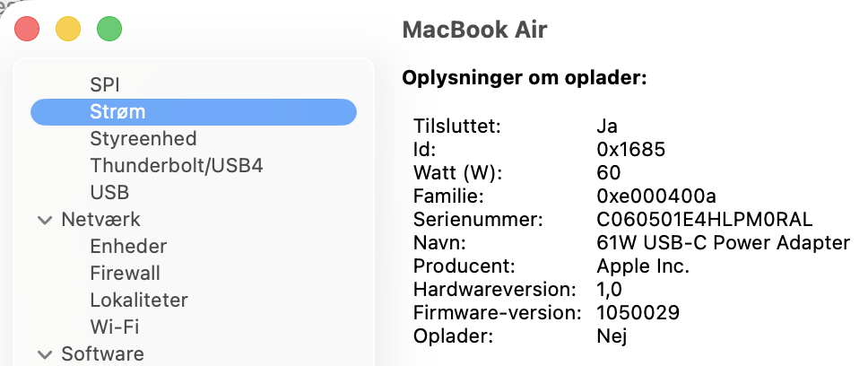
Task: Click the Software category label
Action: 102,353
